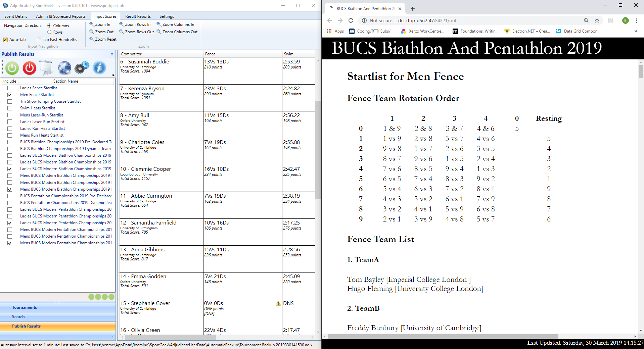Image resolution: width=644 pixels, height=349 pixels.
Task: Open the Tournaments pane
Action: coord(58,307)
